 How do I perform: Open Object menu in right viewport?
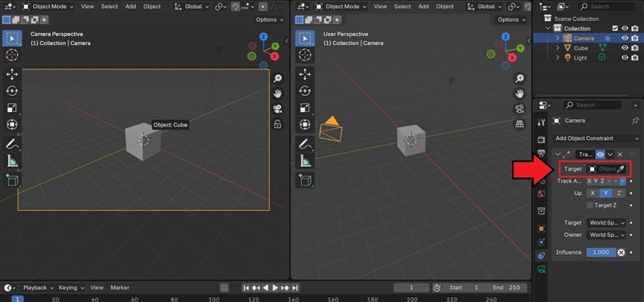[x=445, y=6]
